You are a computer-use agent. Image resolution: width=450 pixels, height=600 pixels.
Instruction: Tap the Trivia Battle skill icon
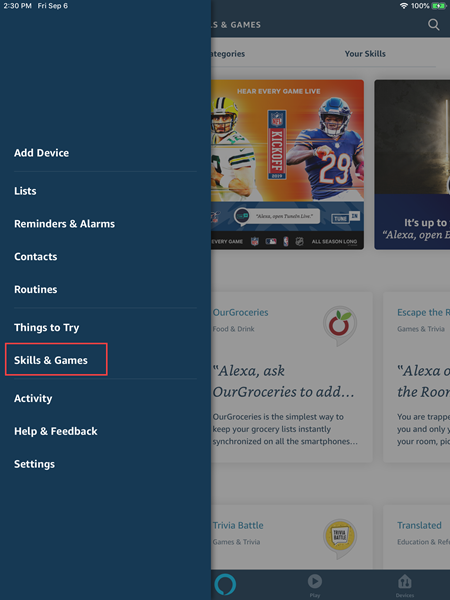[340, 538]
